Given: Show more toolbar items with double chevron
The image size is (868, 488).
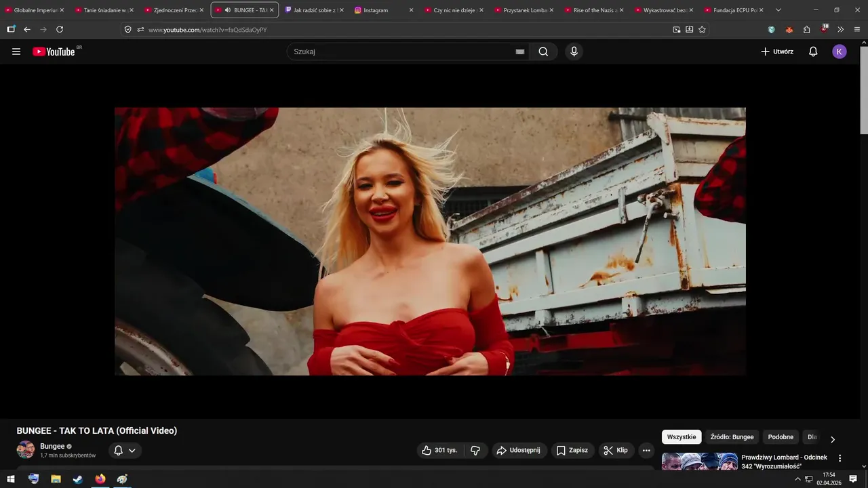Looking at the screenshot, I should pos(841,30).
